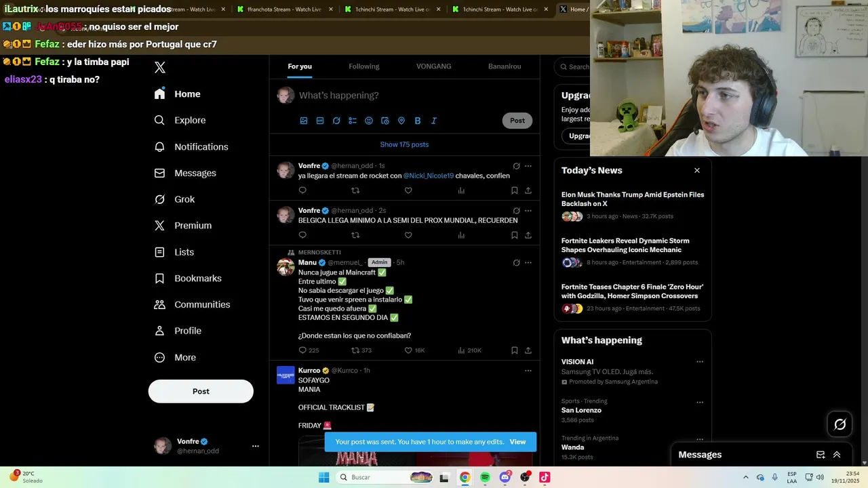The height and width of the screenshot is (488, 868).
Task: Add a GIF to the post
Action: (320, 121)
